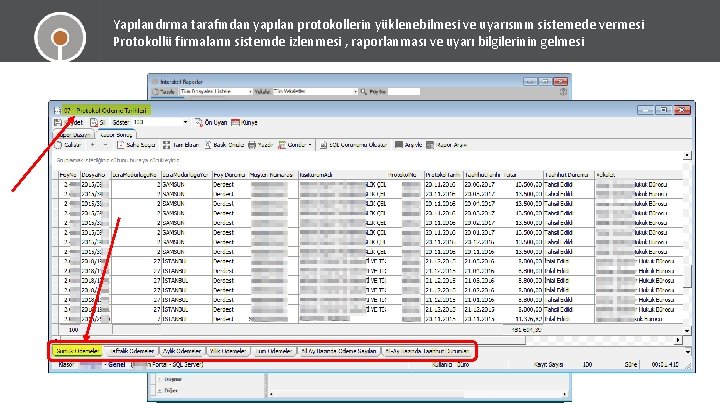Image resolution: width=720 pixels, height=405 pixels.
Task: Click the FoyNo column header
Action: pyautogui.click(x=69, y=175)
